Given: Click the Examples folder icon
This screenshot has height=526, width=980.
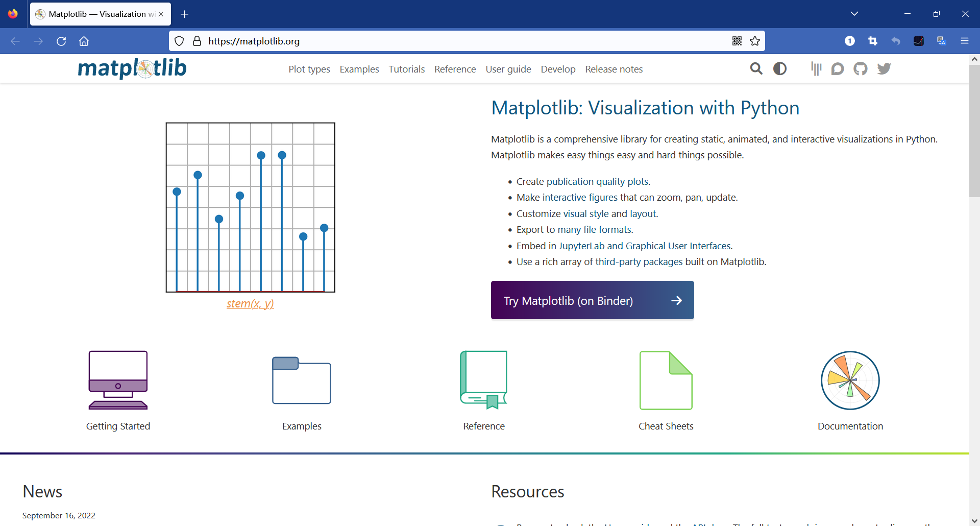Looking at the screenshot, I should (x=302, y=380).
